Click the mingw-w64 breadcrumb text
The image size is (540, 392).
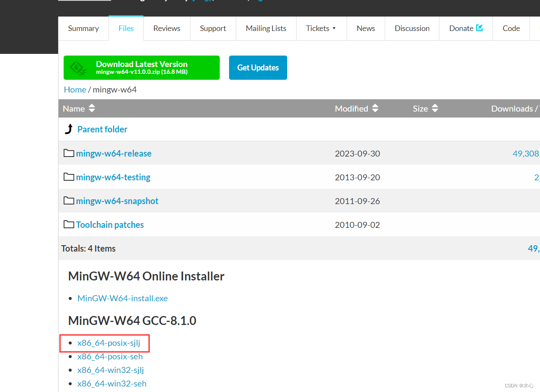click(x=115, y=90)
